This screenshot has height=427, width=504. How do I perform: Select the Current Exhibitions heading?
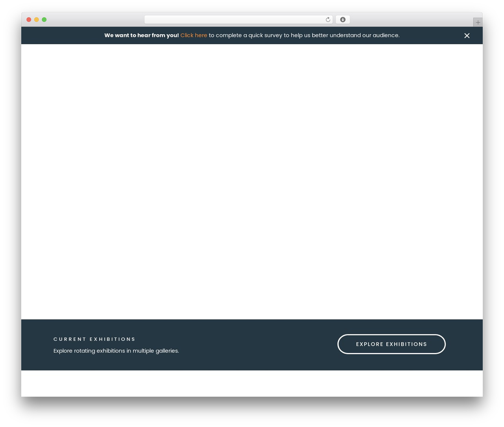tap(94, 339)
